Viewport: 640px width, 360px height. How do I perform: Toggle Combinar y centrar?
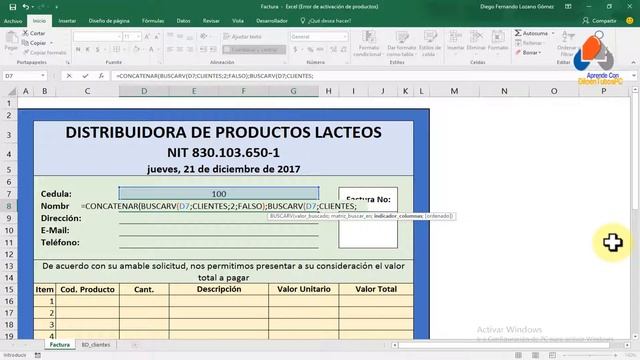tap(254, 49)
